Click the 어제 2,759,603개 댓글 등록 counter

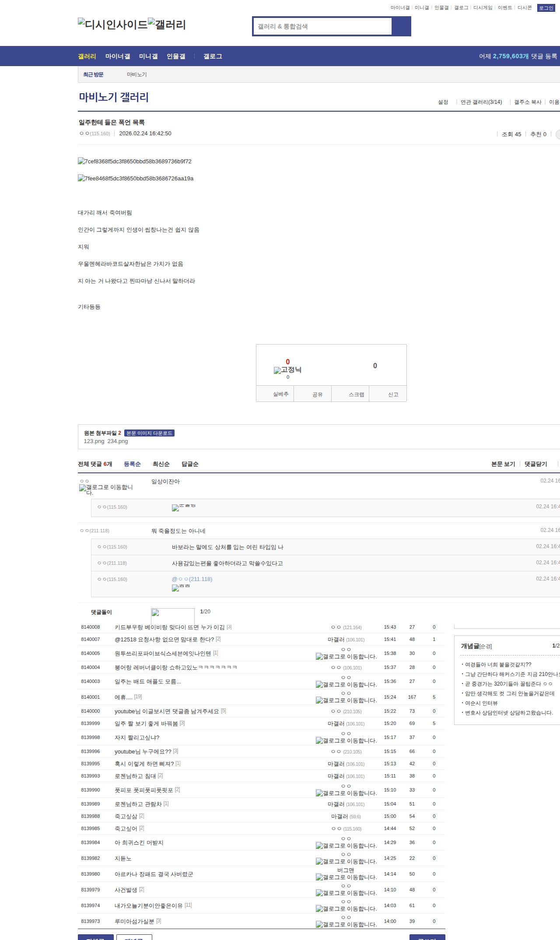[518, 56]
